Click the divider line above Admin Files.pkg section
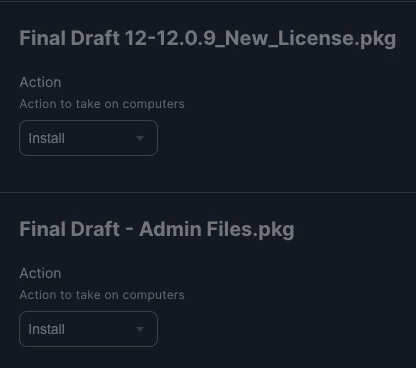The image size is (416, 368). (208, 192)
